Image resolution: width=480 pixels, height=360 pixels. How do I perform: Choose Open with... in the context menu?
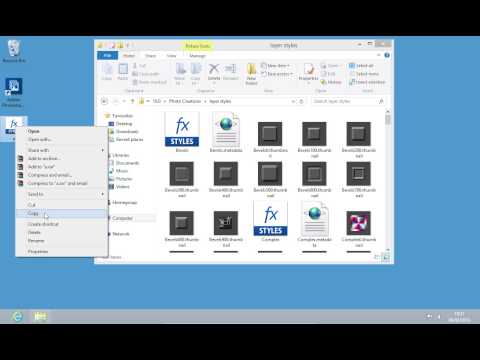click(61, 139)
